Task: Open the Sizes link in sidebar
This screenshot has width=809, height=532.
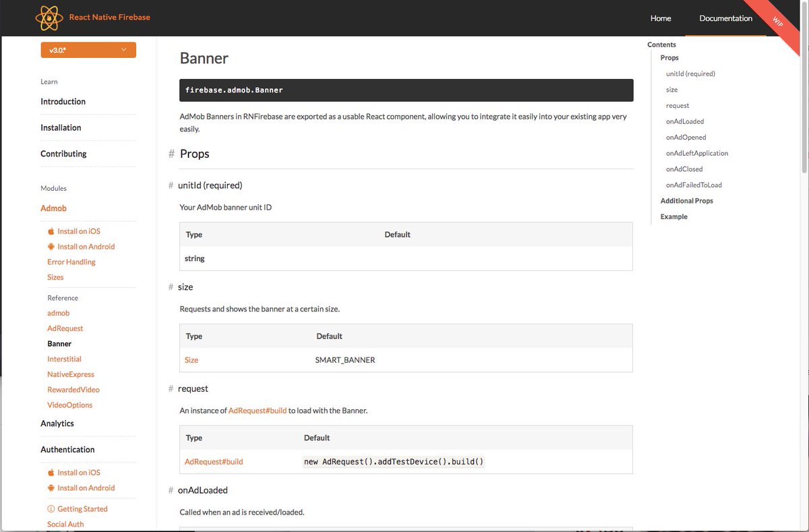Action: tap(55, 278)
